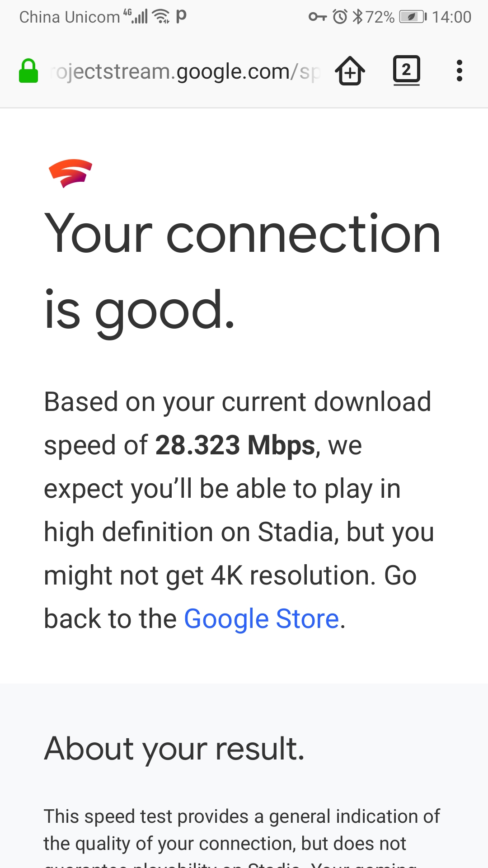Open the browser three-dot overflow menu
This screenshot has height=868, width=488.
tap(459, 71)
